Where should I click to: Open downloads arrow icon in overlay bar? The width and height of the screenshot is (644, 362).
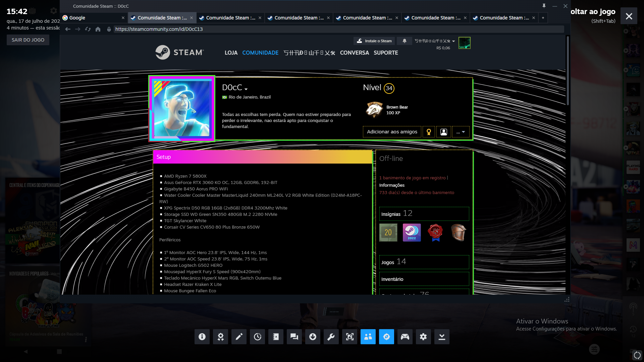[313, 337]
